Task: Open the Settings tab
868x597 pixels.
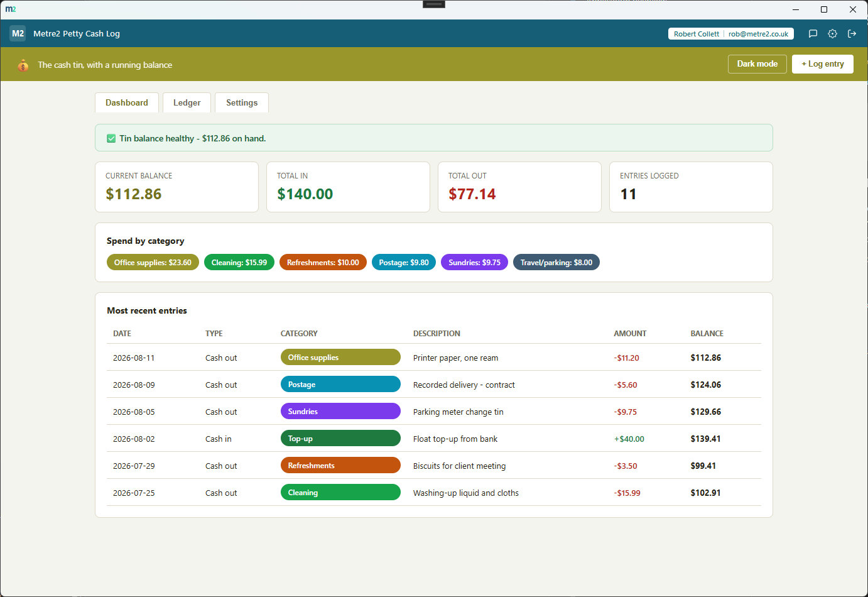Action: click(242, 102)
